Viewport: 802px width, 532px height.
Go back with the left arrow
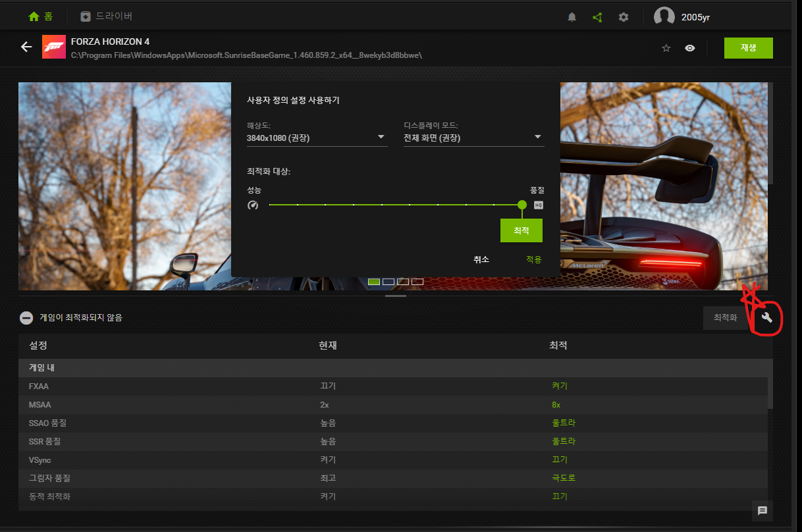26,47
